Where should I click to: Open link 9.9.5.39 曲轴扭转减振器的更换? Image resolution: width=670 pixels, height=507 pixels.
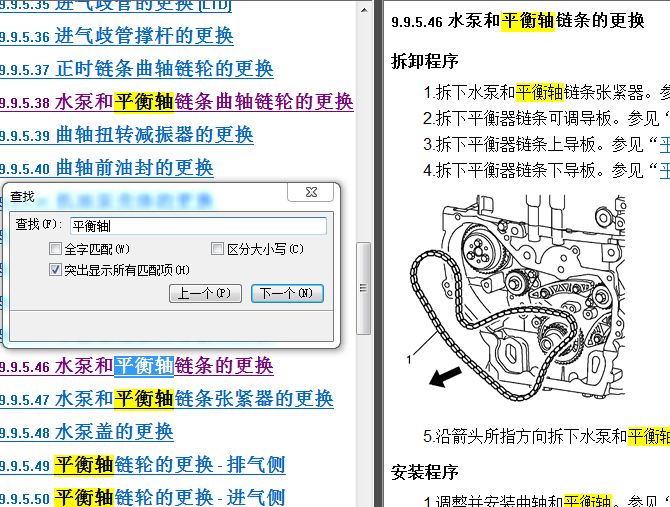click(x=127, y=135)
